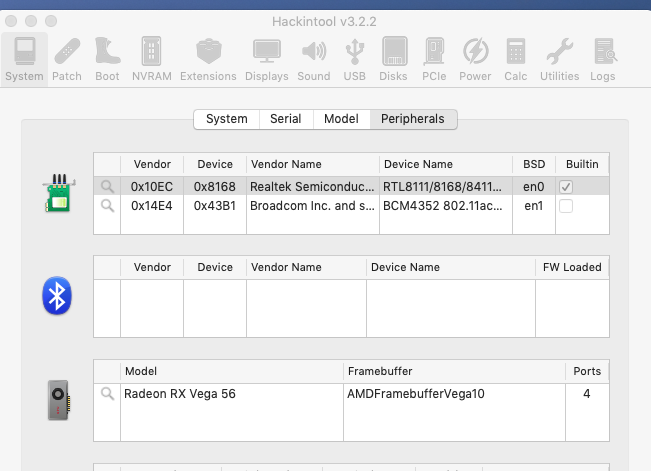The height and width of the screenshot is (471, 651).
Task: Uncheck Builtin checkbox for en0
Action: (566, 187)
